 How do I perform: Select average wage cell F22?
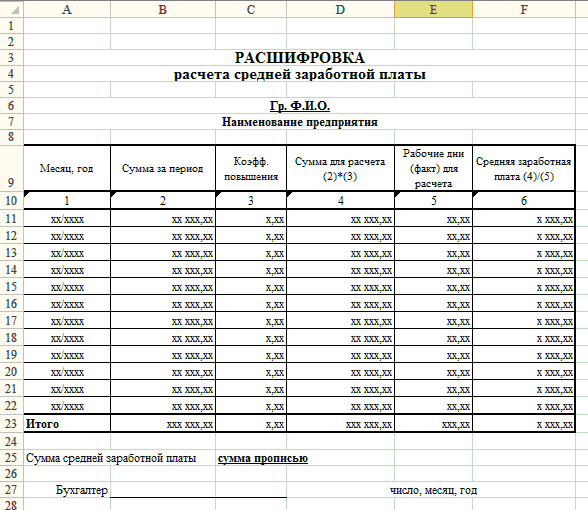point(524,406)
